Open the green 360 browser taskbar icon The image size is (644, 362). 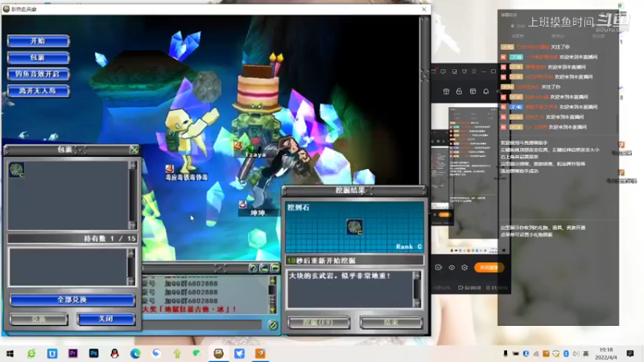(x=31, y=353)
